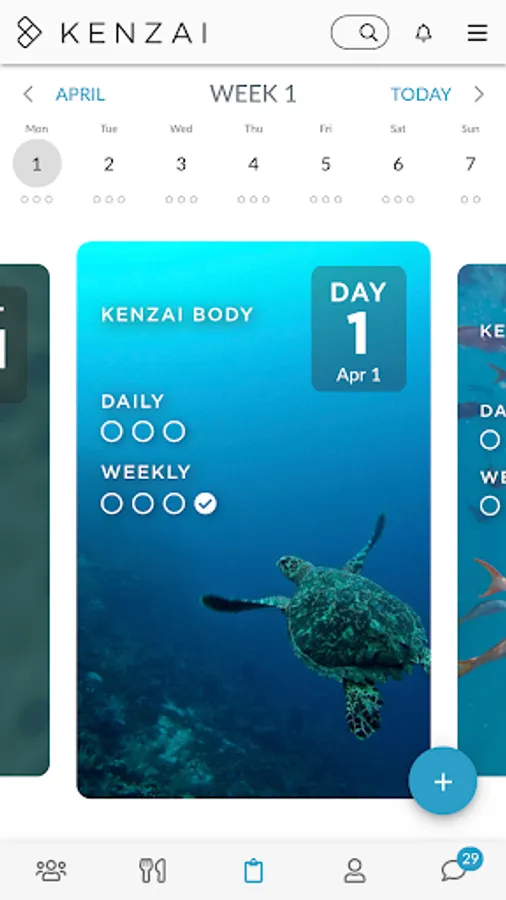The width and height of the screenshot is (506, 900).
Task: Go to previous week with left chevron
Action: coord(28,94)
